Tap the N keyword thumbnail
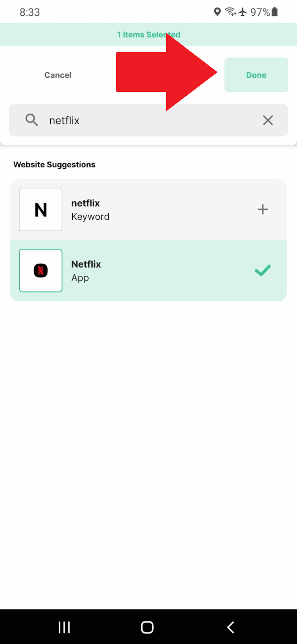 [41, 209]
